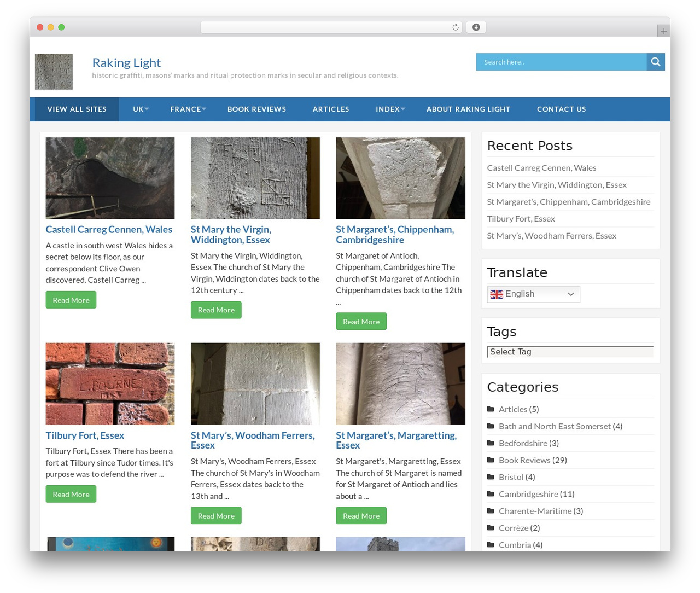Open About Raking Light menu item

tap(468, 109)
